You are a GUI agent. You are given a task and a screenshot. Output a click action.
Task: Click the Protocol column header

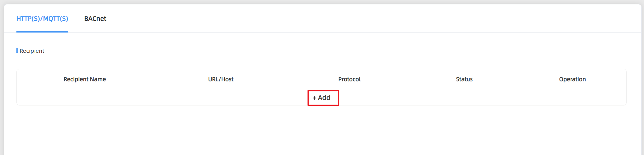pyautogui.click(x=349, y=79)
